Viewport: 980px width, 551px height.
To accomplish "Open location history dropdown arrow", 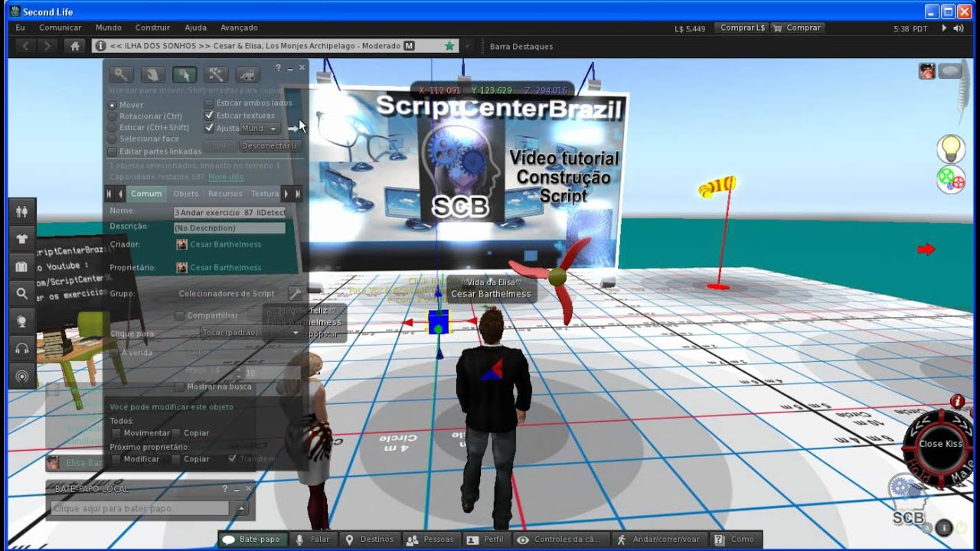I will click(467, 46).
